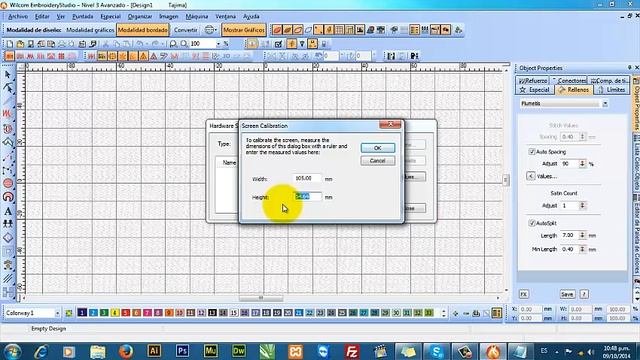Click OK in Screen Calibration dialog
The width and height of the screenshot is (640, 360).
[378, 148]
